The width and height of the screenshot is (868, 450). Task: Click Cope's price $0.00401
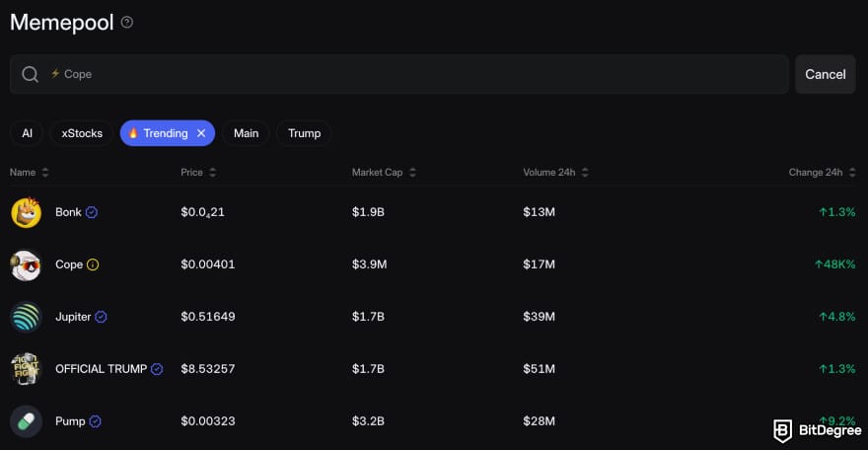(x=207, y=264)
